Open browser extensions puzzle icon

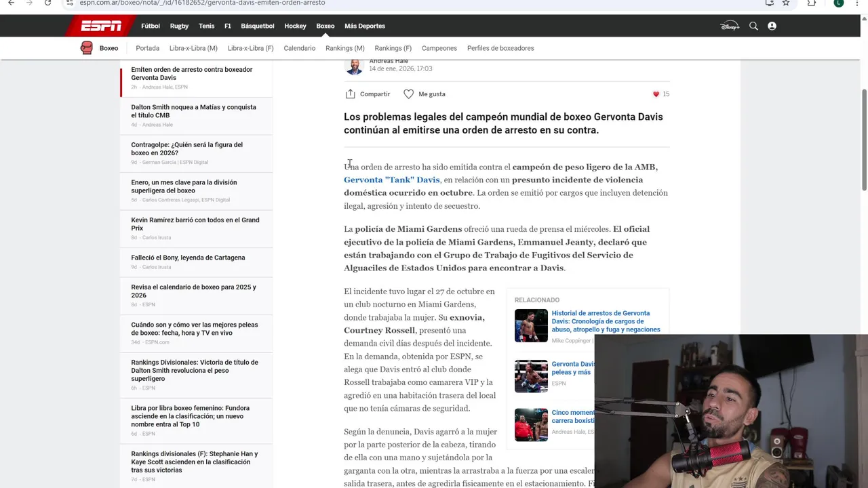click(812, 3)
